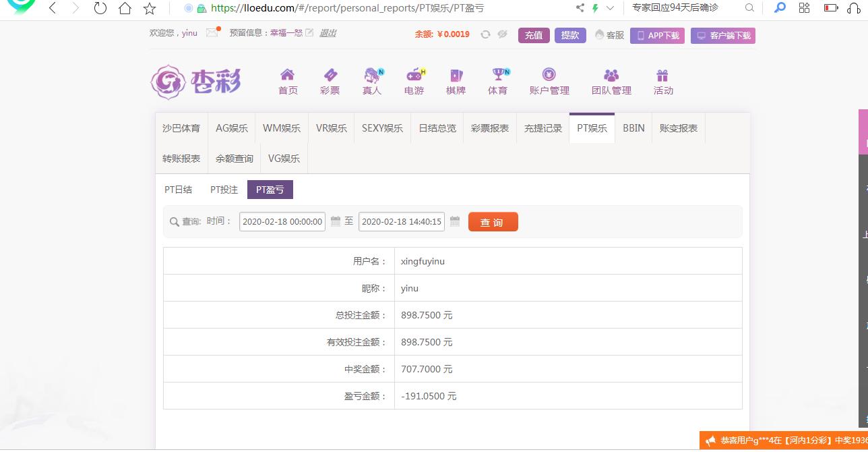The image size is (868, 452).
Task: Expand address bar dropdown chevron
Action: coord(611,8)
